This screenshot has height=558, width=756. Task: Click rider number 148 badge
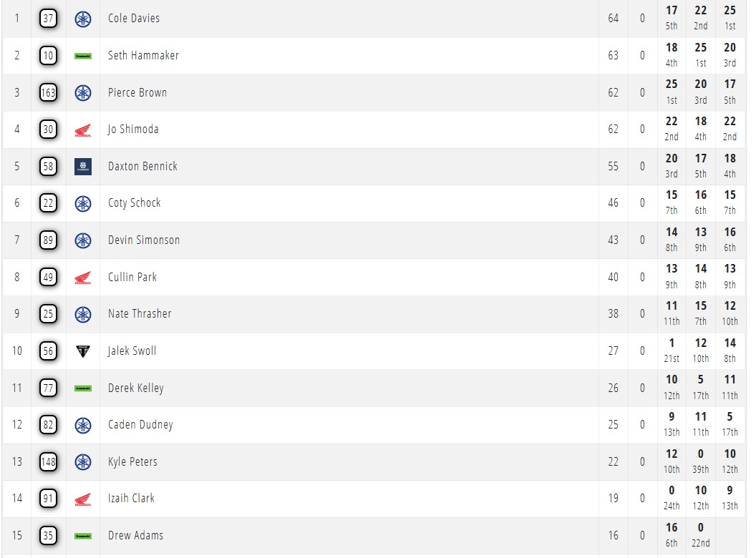[x=48, y=462]
